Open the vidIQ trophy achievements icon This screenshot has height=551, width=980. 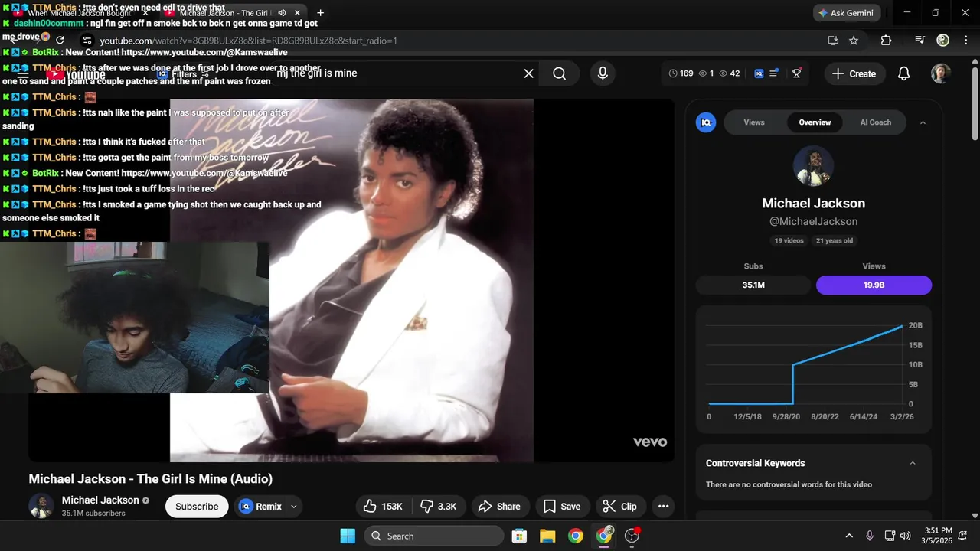pyautogui.click(x=797, y=73)
